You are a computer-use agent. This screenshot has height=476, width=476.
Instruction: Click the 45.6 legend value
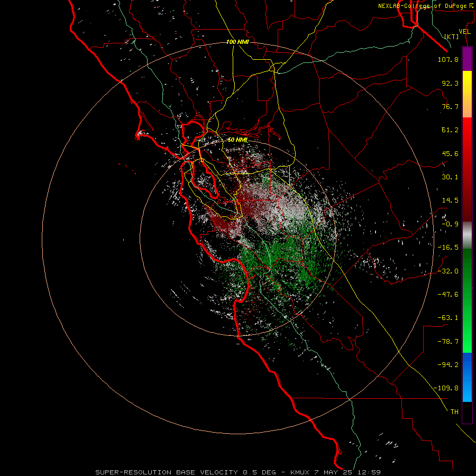pos(450,153)
